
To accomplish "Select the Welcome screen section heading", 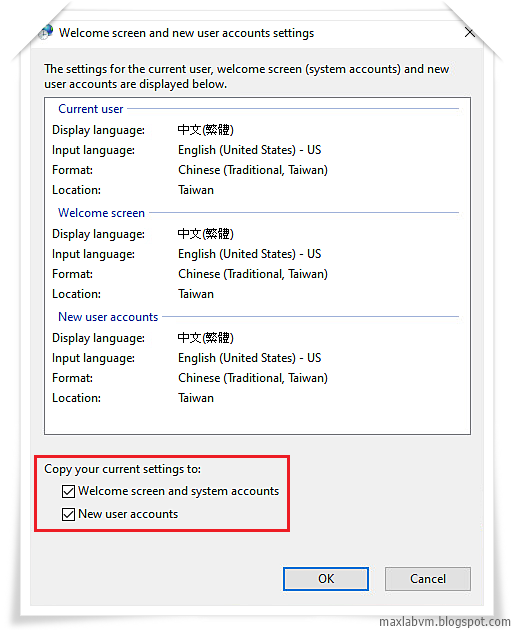I will click(101, 213).
